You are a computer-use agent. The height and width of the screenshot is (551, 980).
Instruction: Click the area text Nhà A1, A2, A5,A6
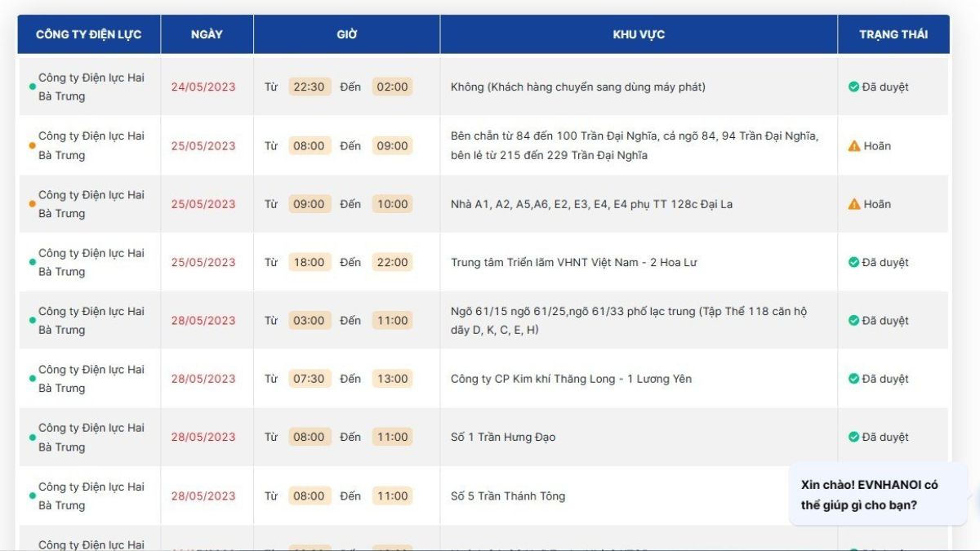(591, 204)
